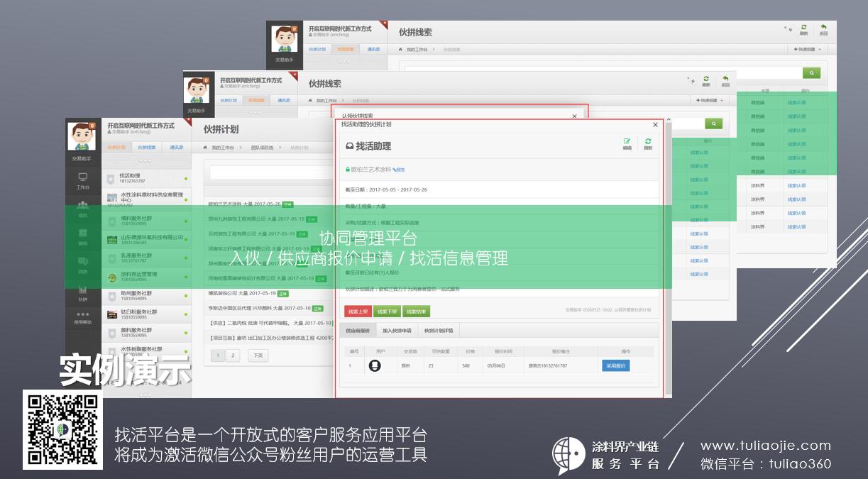Expand the 快速创建 dropdown in the topmost window
This screenshot has height=479, width=868.
tap(808, 50)
